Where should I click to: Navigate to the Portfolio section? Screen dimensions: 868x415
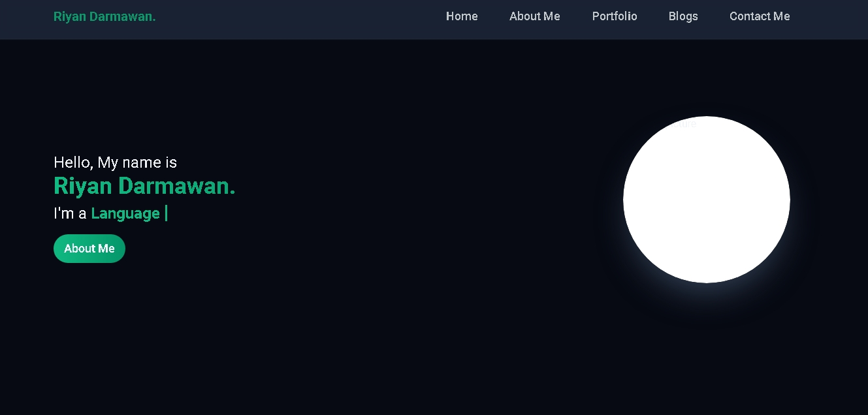point(614,16)
